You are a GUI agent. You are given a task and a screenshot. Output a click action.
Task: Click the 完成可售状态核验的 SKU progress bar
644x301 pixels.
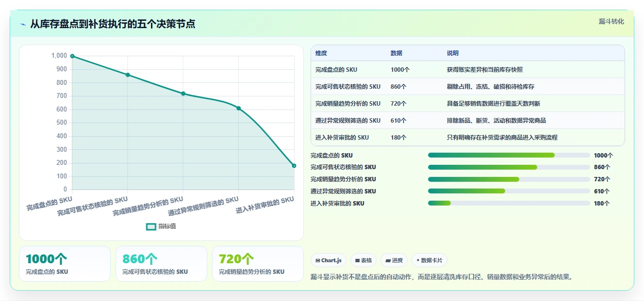point(509,167)
